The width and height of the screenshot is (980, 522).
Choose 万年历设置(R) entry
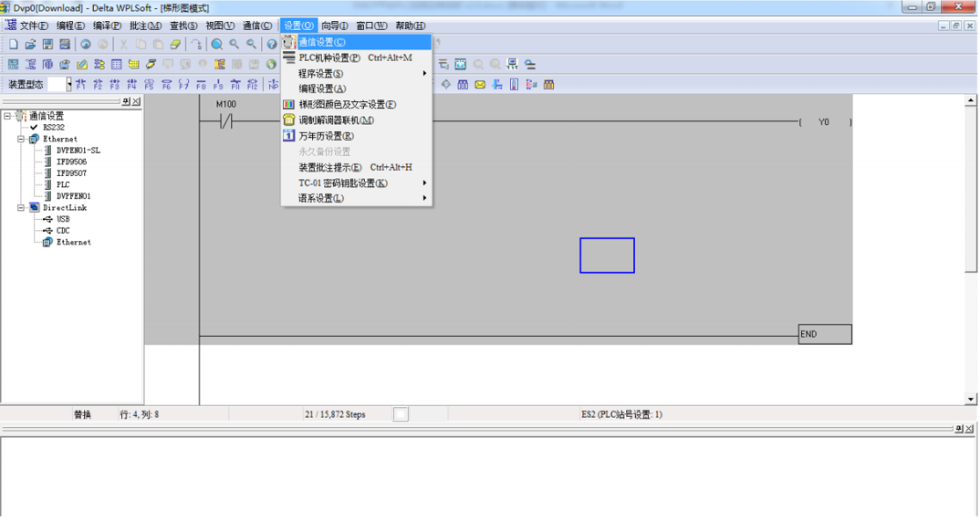pyautogui.click(x=356, y=136)
